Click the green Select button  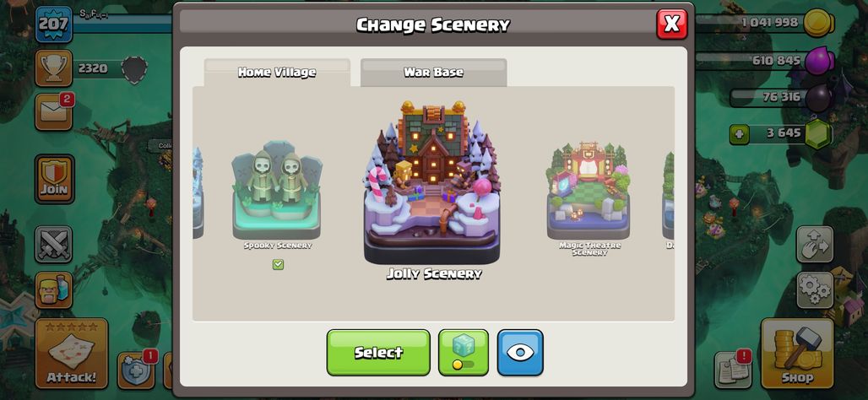click(x=378, y=353)
